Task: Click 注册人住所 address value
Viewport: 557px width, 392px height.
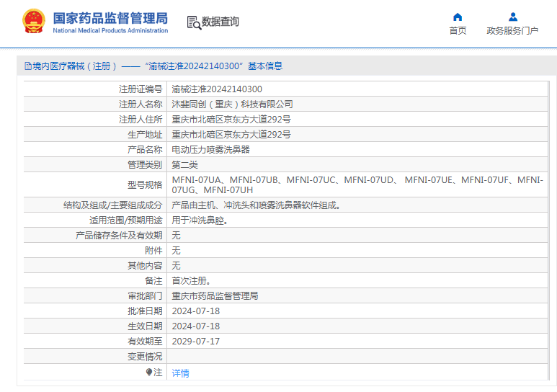Action: [x=231, y=120]
